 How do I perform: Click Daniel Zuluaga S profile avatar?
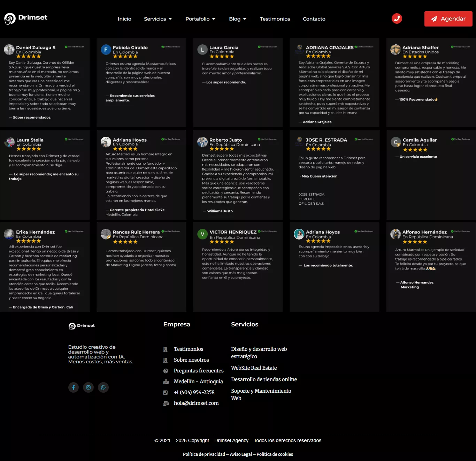(9, 50)
